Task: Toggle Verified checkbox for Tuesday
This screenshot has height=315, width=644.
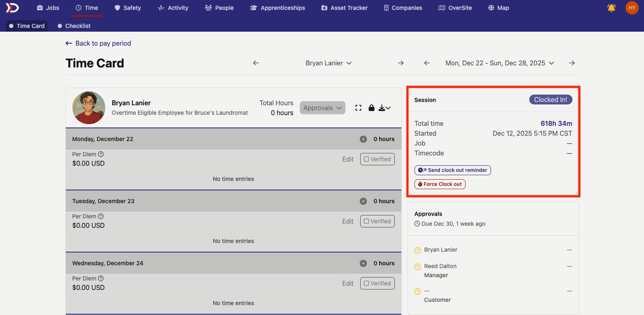Action: tap(377, 221)
